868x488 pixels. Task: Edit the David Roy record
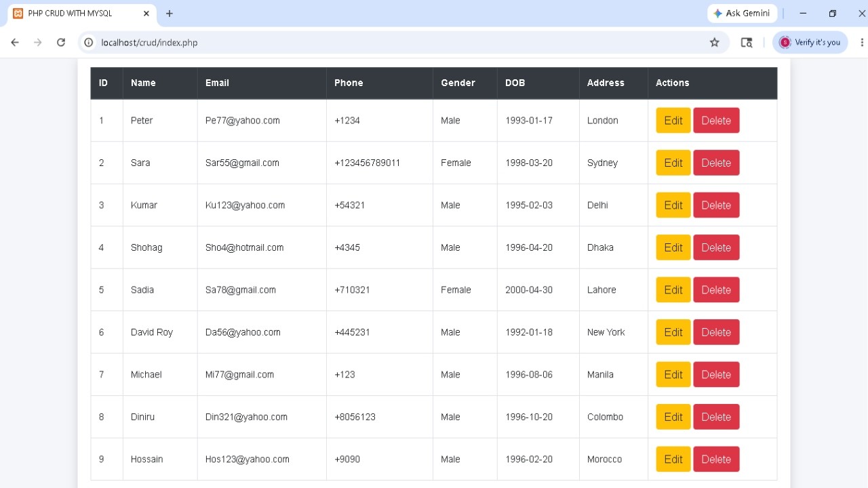click(x=673, y=332)
